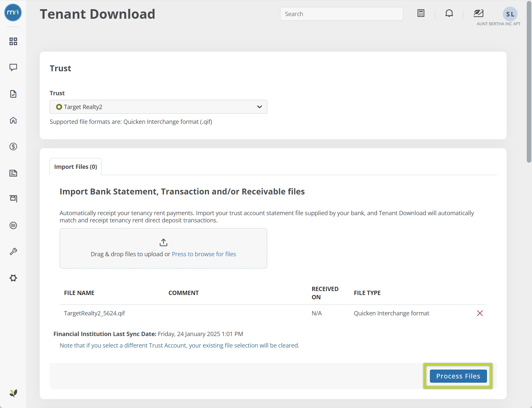
Task: Open the document checklist sidebar icon
Action: [13, 94]
